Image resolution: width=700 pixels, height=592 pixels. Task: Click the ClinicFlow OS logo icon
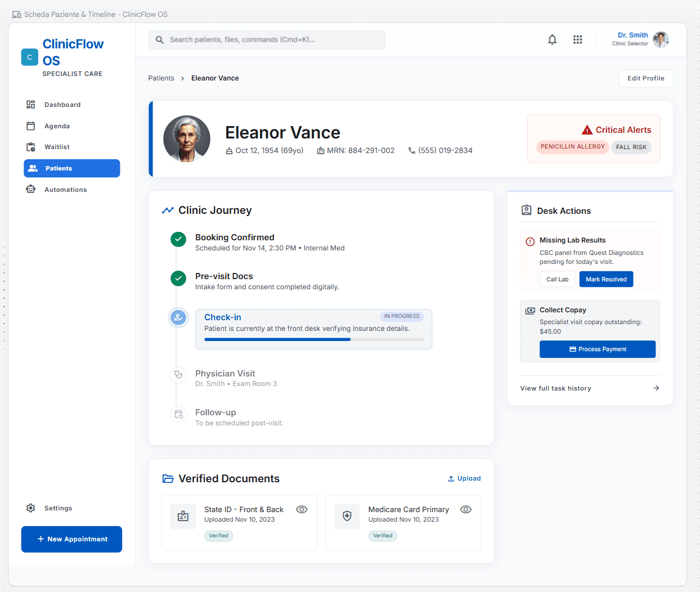click(x=30, y=57)
